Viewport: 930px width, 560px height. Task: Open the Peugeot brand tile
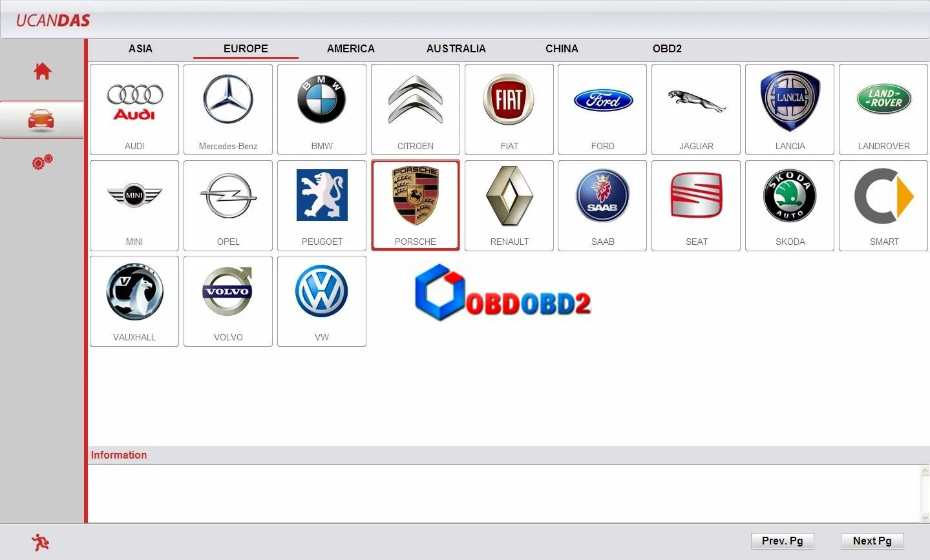click(x=322, y=205)
